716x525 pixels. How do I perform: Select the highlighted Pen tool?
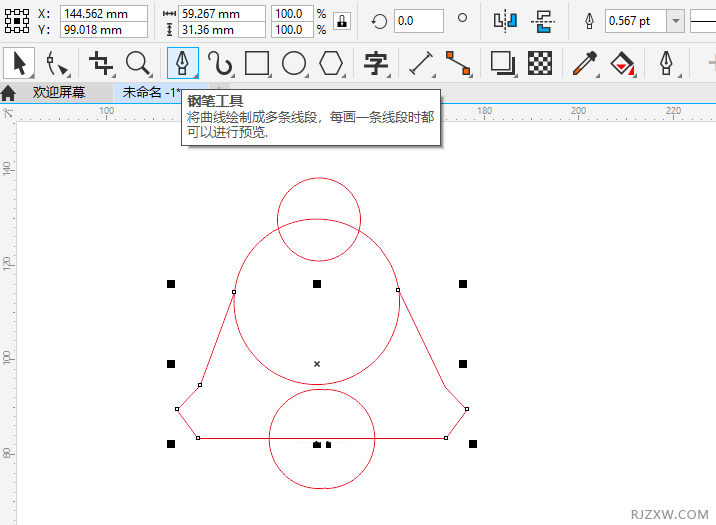[182, 63]
